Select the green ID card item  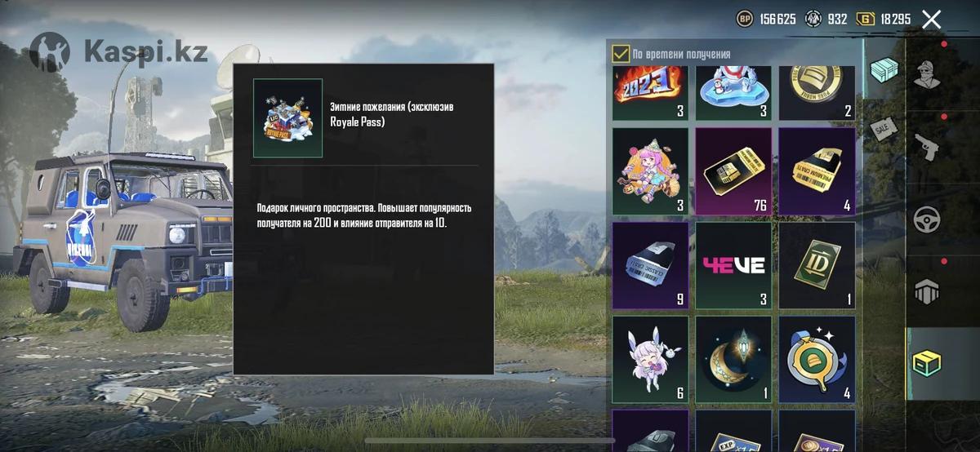pos(817,266)
